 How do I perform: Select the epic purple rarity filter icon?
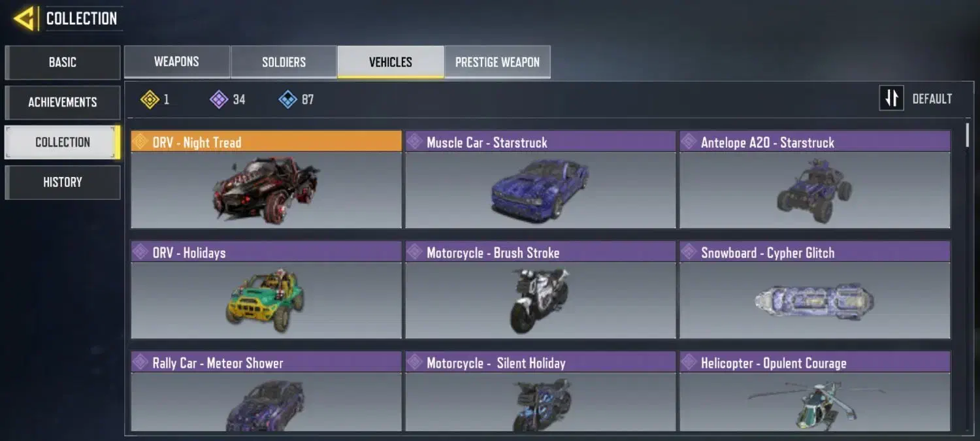pos(218,99)
